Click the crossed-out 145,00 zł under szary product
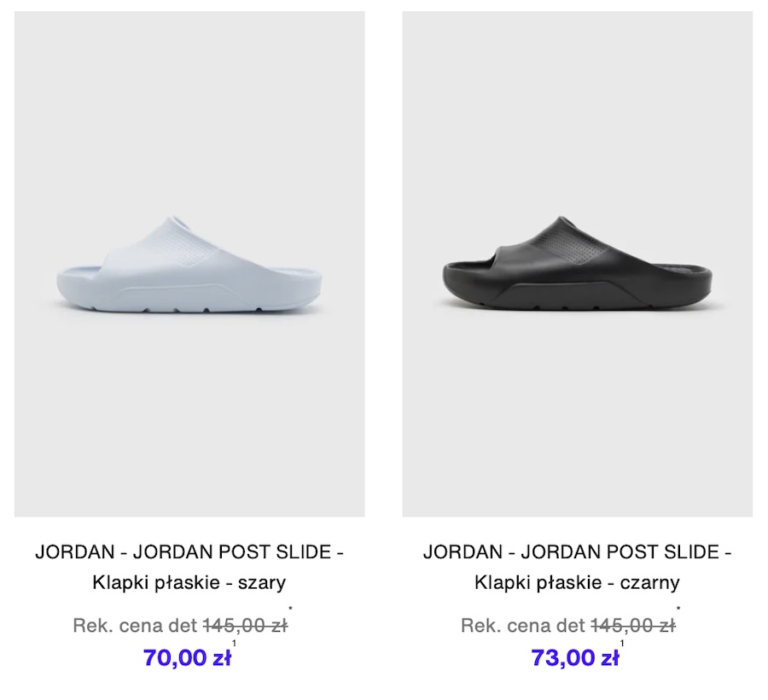The image size is (768, 700). (246, 626)
